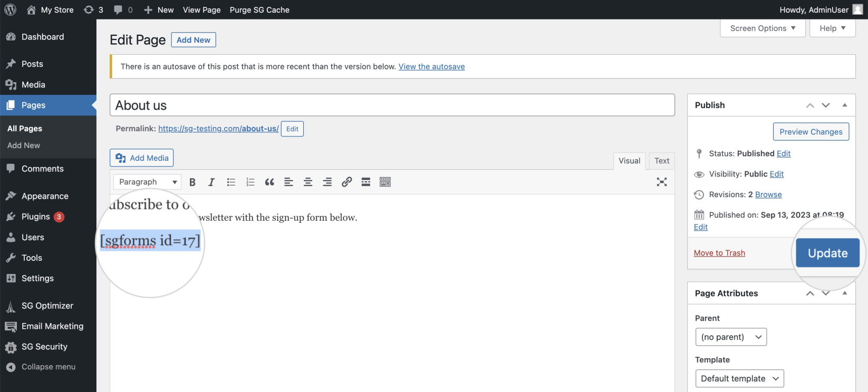
Task: Collapse the Page Attributes panel
Action: pos(845,293)
